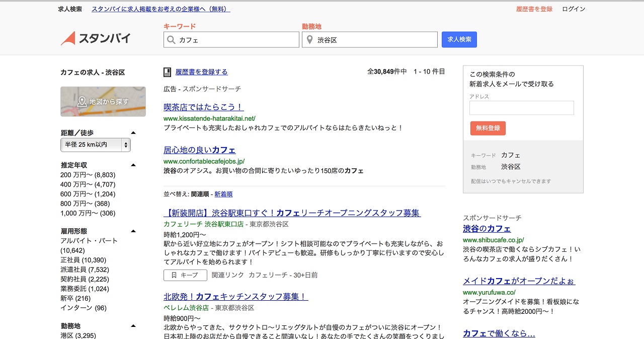The image size is (644, 339).
Task: Click the resume document icon
Action: pyautogui.click(x=168, y=72)
